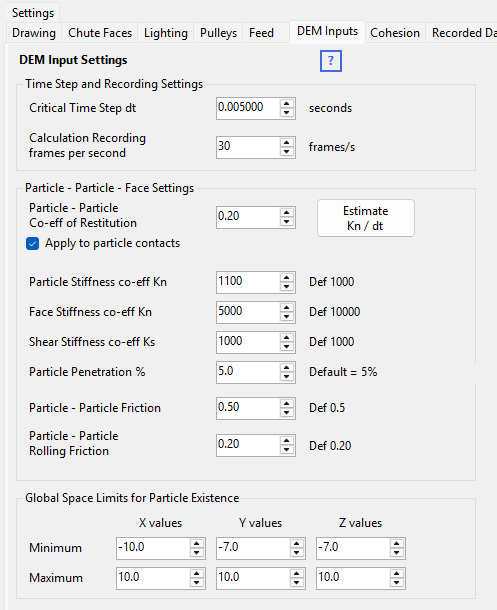Select the DEM Inputs tab
The width and height of the screenshot is (497, 610).
327,31
